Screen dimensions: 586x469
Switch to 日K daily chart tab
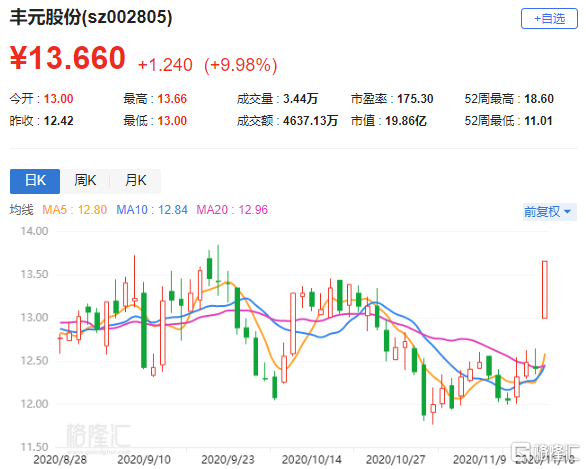35,181
